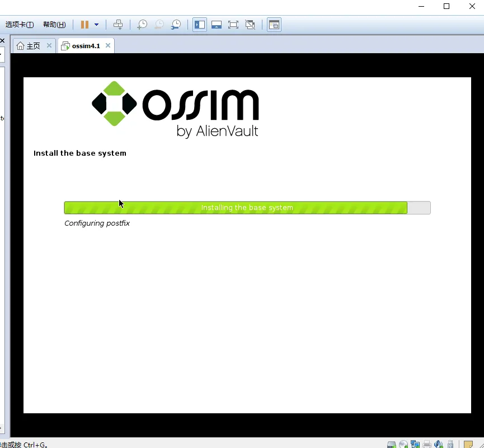The image size is (484, 448).
Task: Open the CD/DVD drive status icon
Action: 403,445
